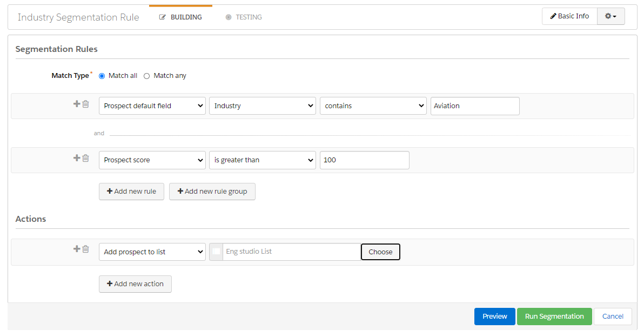Change the contains operator dropdown
The image size is (644, 336).
[373, 106]
